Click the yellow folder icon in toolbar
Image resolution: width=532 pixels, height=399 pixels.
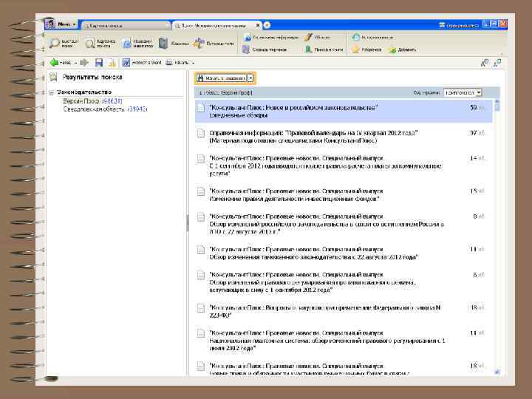click(112, 62)
